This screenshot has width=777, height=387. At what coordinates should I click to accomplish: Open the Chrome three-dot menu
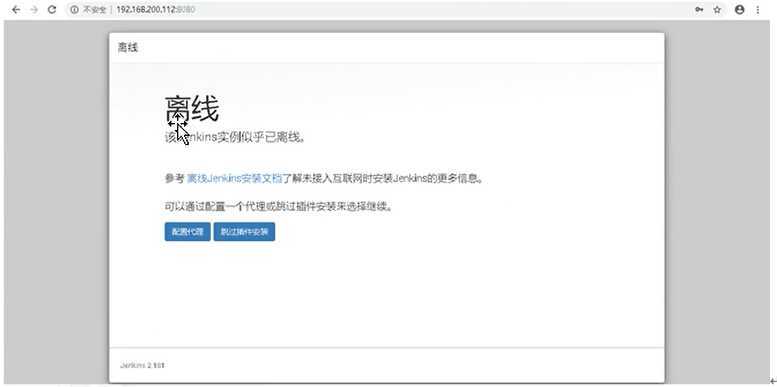pyautogui.click(x=758, y=10)
